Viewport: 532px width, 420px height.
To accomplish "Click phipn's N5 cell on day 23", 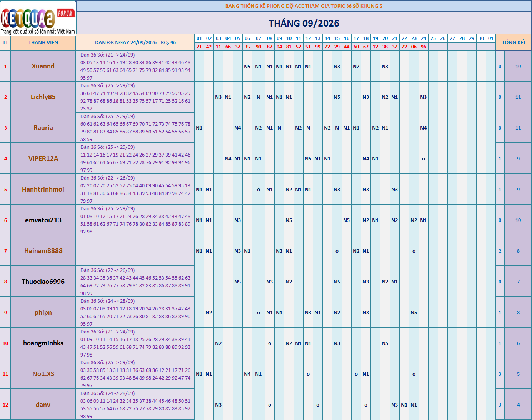I will (414, 312).
